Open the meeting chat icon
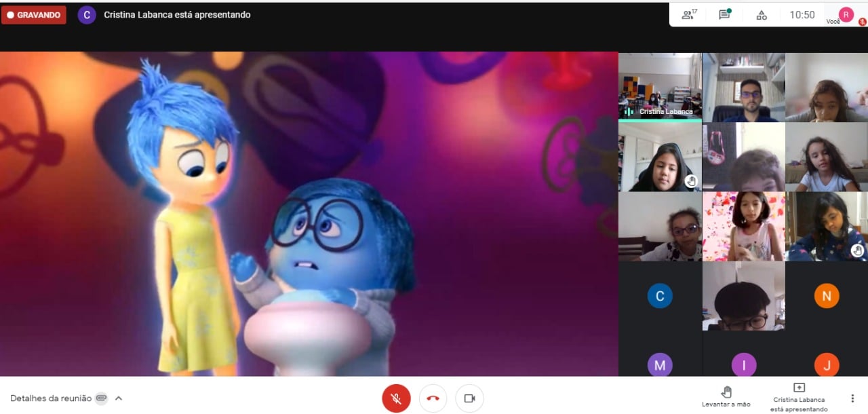Screen dimensions: 868x414 (725, 14)
